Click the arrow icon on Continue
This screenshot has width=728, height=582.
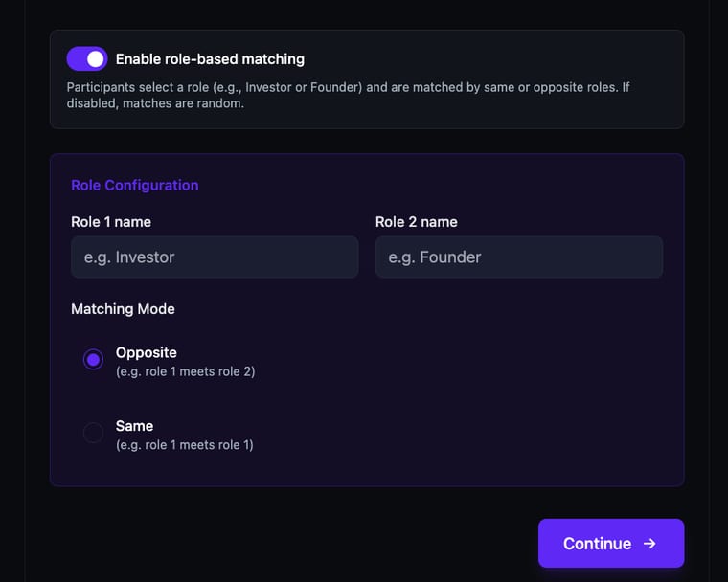[650, 544]
